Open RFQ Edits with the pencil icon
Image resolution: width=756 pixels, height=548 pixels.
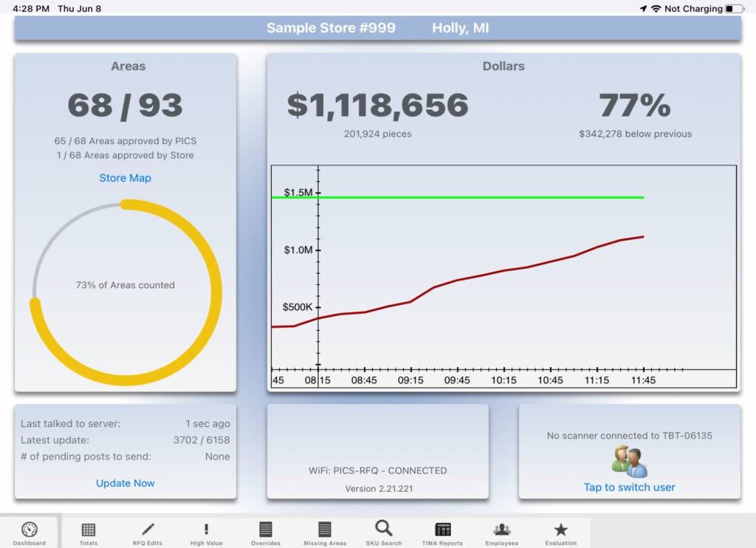[x=147, y=530]
